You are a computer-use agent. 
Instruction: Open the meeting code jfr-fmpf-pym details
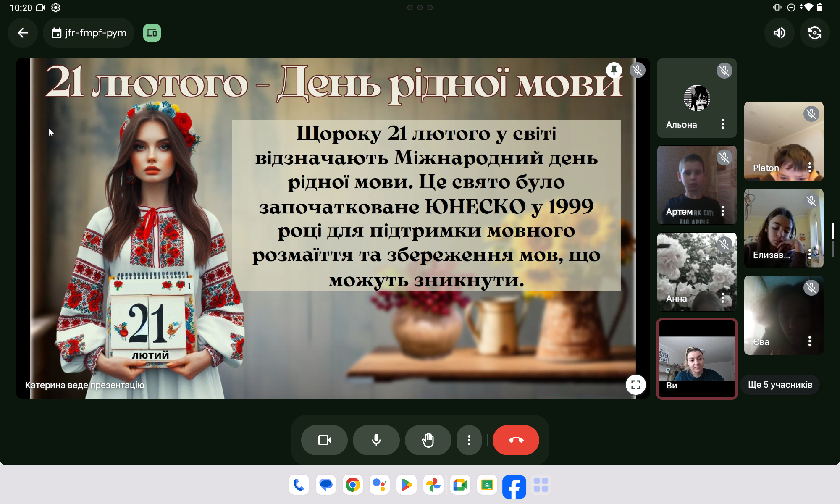tap(89, 33)
